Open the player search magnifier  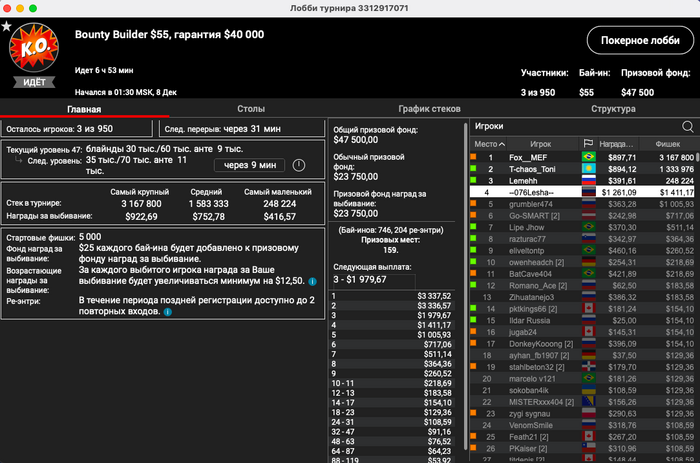click(688, 127)
